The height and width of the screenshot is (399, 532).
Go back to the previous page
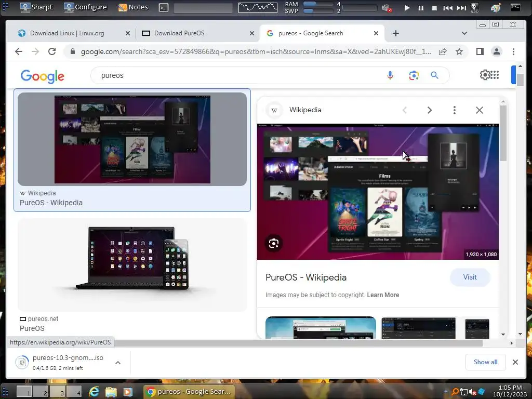19,51
